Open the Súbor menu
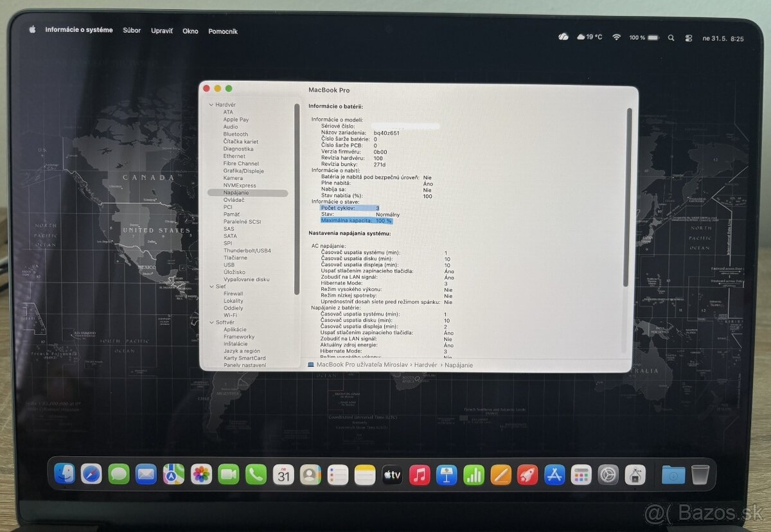This screenshot has height=532, width=771. coord(132,30)
